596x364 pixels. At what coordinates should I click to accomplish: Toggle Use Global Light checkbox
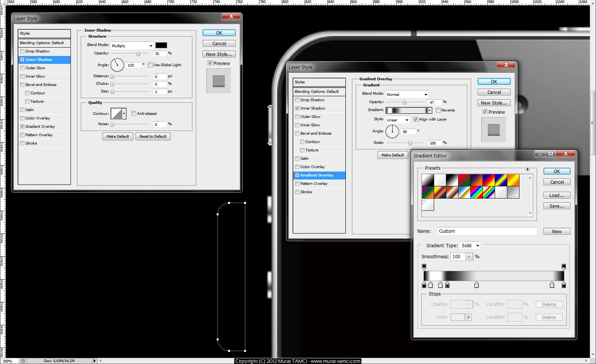[x=150, y=65]
